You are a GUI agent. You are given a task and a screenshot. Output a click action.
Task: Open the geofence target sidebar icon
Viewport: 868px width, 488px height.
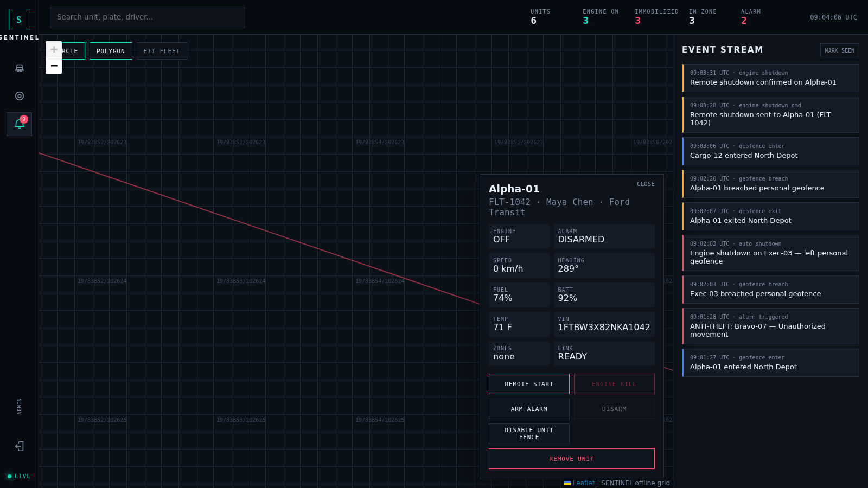tap(20, 96)
